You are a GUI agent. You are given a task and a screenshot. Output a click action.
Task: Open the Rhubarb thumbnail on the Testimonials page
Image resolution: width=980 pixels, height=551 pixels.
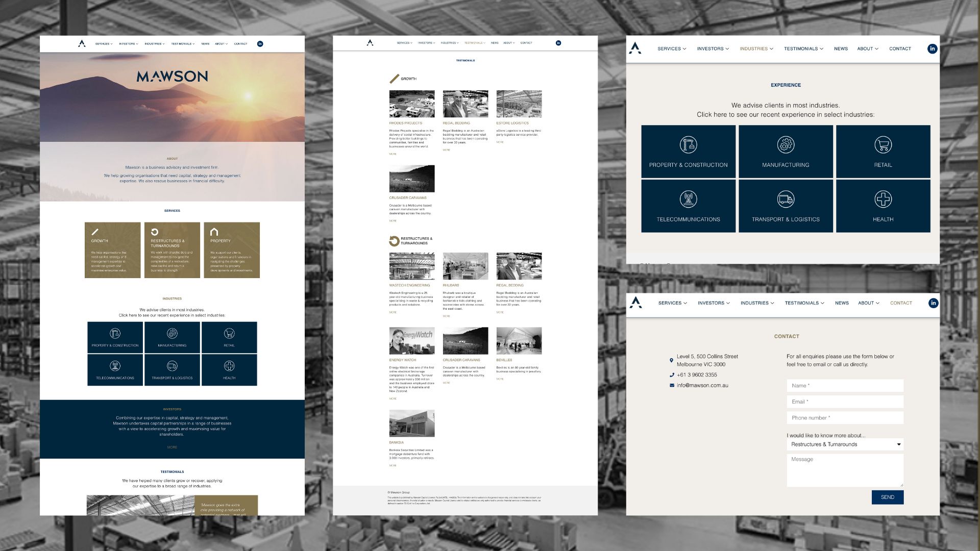click(x=465, y=266)
